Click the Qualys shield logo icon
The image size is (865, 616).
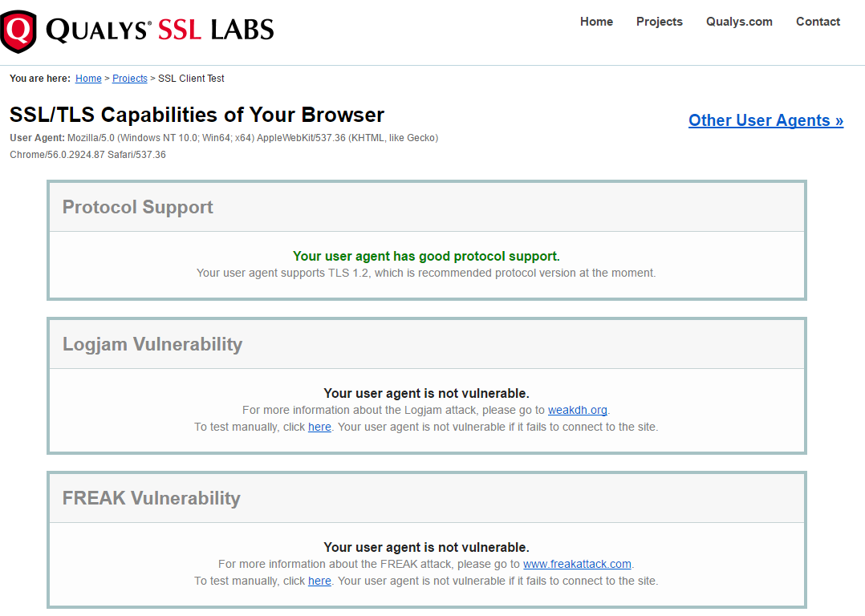18,31
